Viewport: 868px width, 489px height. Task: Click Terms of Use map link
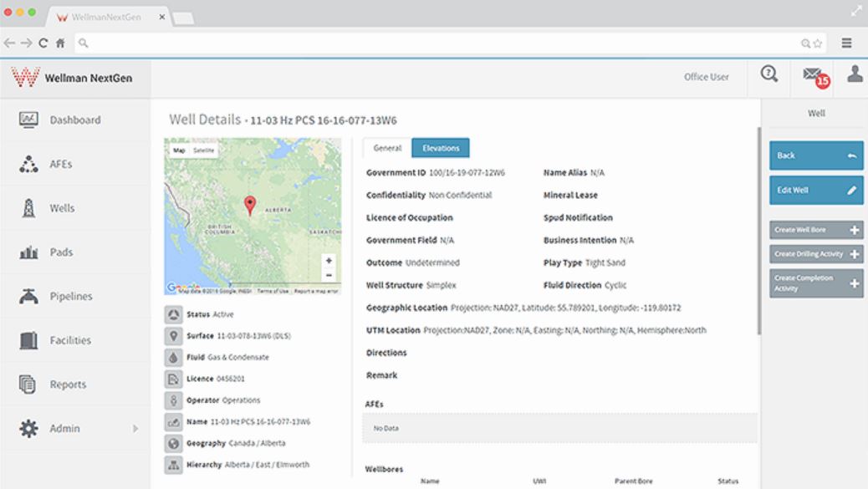point(273,291)
